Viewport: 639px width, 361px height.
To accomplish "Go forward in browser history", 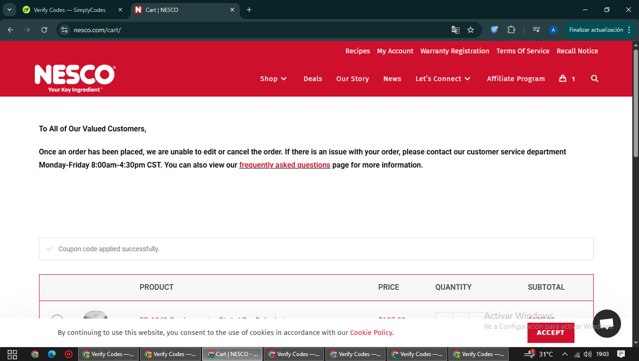I will coord(27,30).
